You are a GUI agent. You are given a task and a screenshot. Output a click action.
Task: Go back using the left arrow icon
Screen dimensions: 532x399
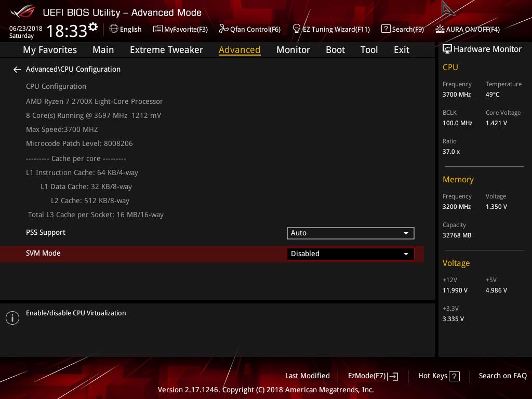[17, 70]
